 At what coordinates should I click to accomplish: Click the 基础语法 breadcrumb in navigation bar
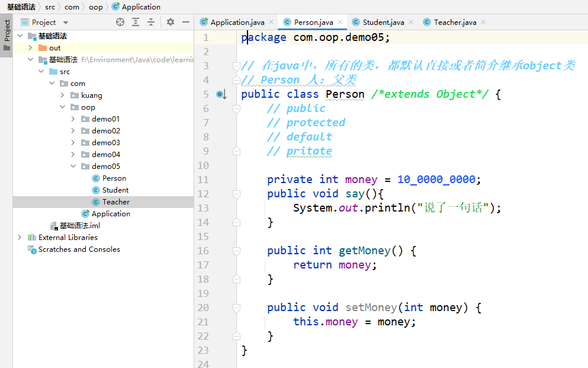point(21,7)
